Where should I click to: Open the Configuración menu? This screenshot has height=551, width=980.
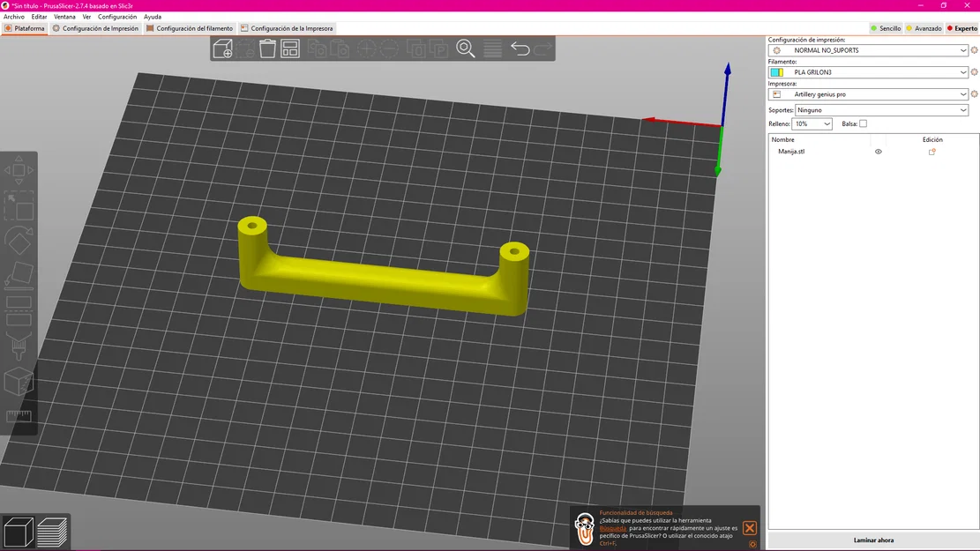pos(116,17)
